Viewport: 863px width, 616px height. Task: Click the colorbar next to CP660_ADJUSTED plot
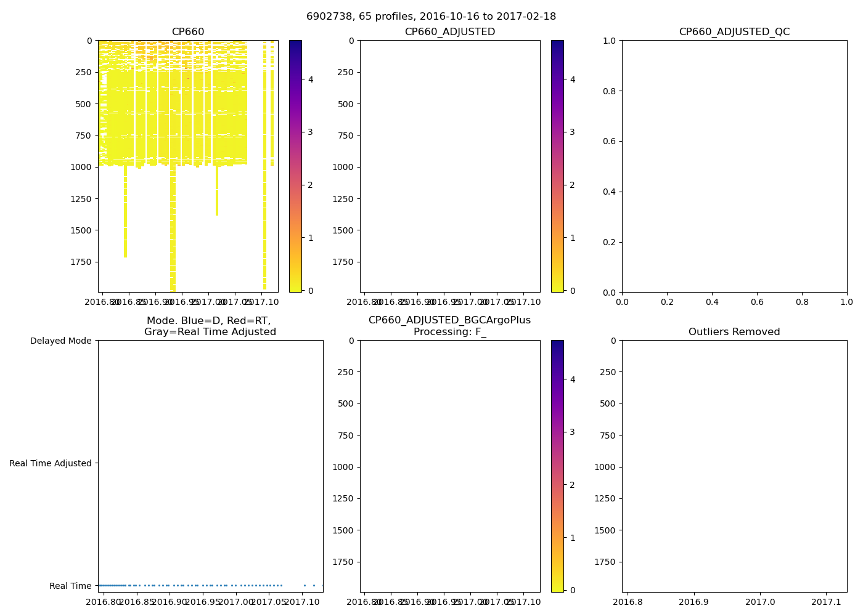pyautogui.click(x=557, y=166)
